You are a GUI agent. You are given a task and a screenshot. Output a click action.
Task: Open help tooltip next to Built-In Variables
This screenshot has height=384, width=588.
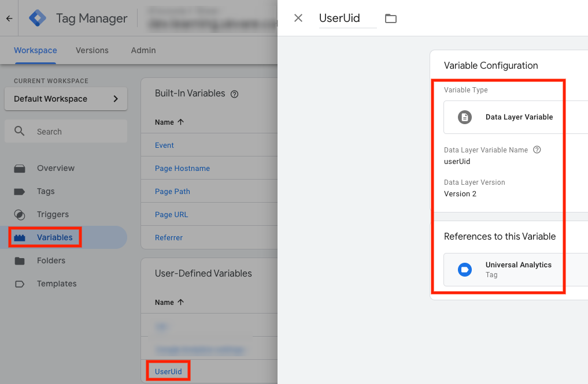click(234, 94)
